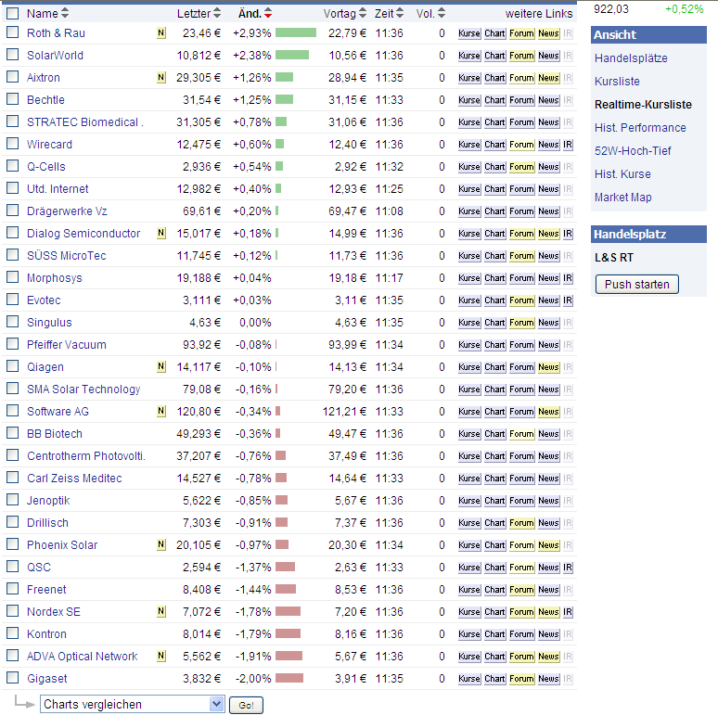Screen dimensions: 718x728
Task: Open the Morphosys stock link
Action: tap(55, 278)
